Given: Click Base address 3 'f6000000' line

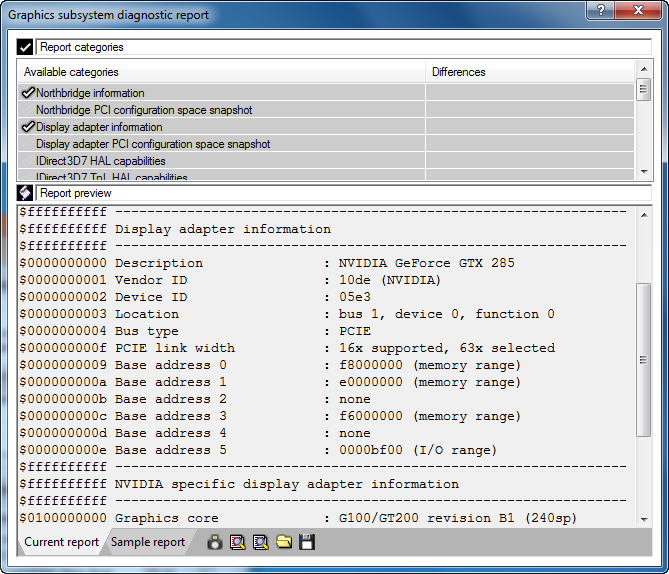Looking at the screenshot, I should point(270,416).
